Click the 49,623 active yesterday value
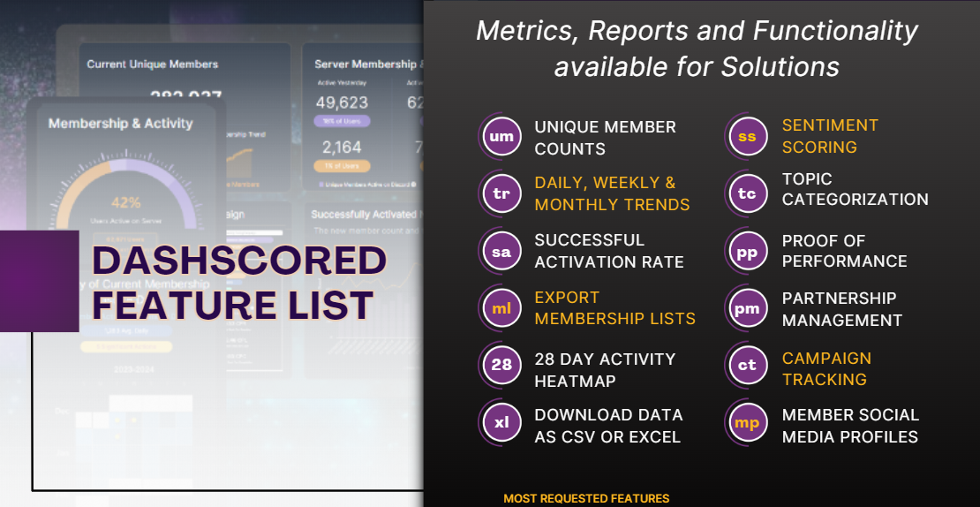 (342, 102)
